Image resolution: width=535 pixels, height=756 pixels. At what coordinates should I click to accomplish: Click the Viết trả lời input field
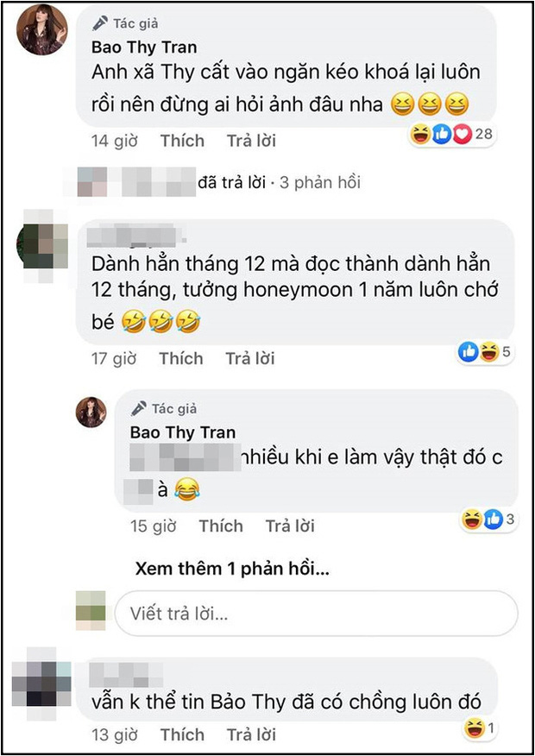(x=316, y=614)
